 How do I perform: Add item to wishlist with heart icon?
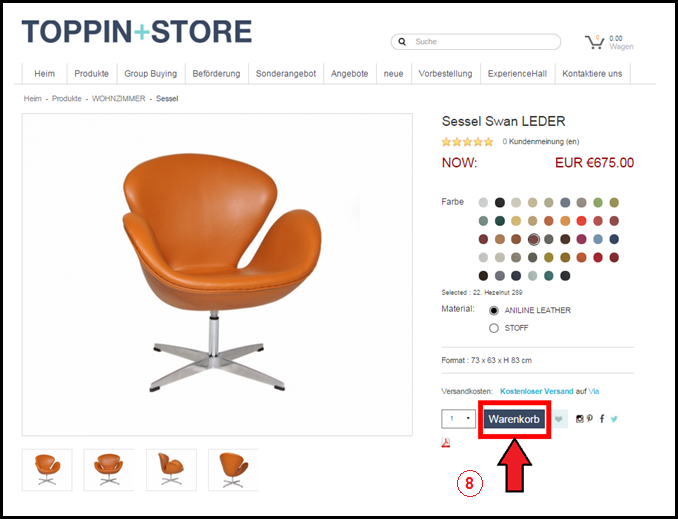click(x=559, y=419)
